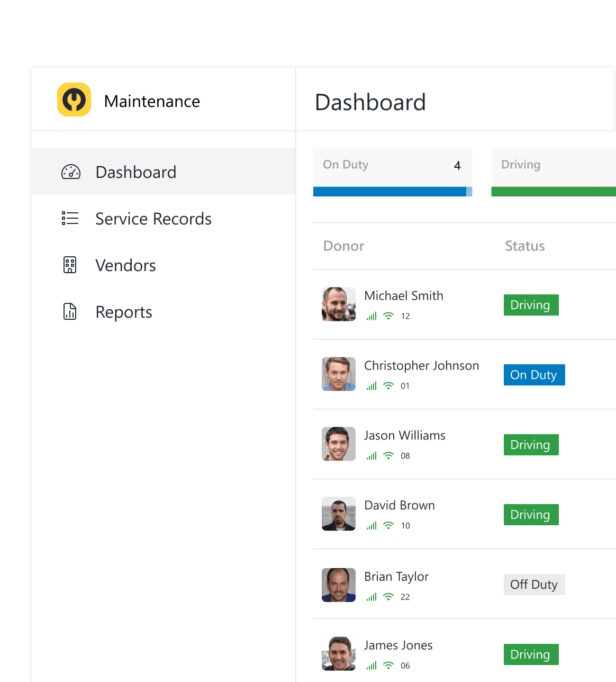
Task: Click the Donor column header
Action: pos(343,246)
